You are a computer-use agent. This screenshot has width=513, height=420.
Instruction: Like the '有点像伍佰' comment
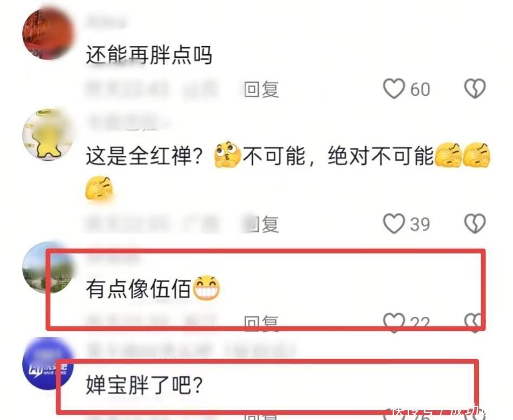coord(393,322)
